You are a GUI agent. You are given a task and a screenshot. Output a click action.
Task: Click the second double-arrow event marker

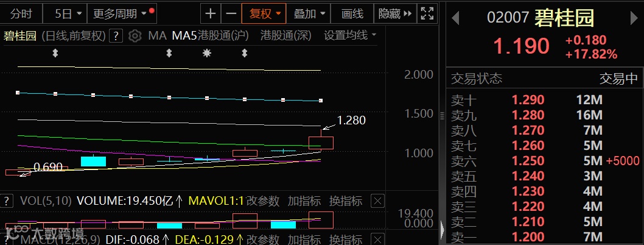(169, 53)
